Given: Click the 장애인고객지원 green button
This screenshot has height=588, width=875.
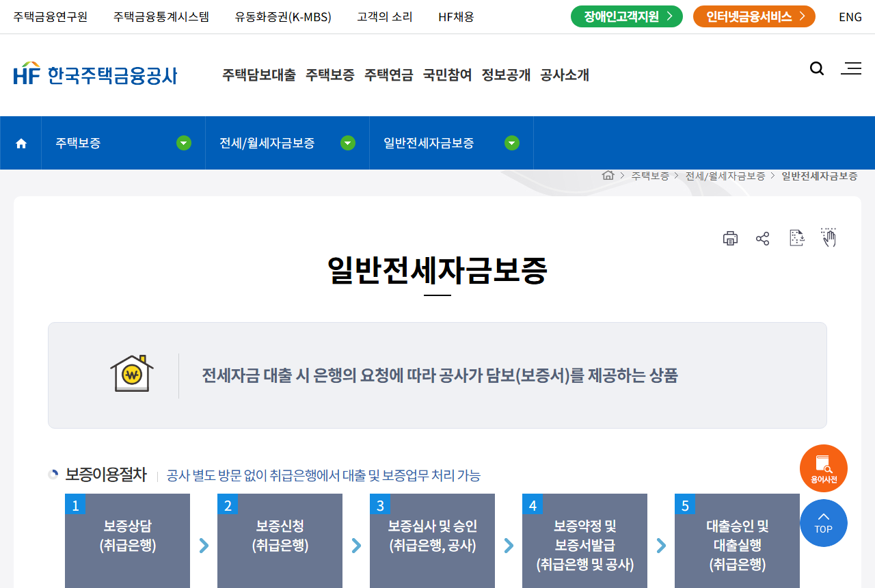Looking at the screenshot, I should click(627, 16).
